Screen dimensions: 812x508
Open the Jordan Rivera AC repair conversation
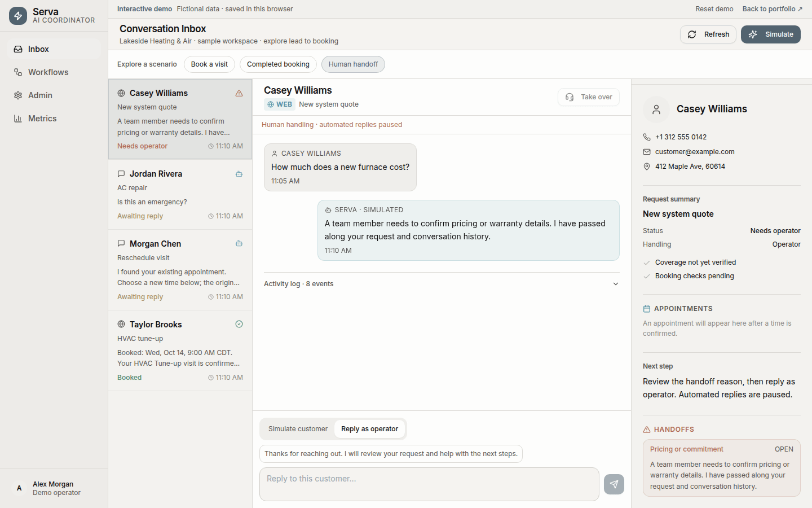(180, 195)
